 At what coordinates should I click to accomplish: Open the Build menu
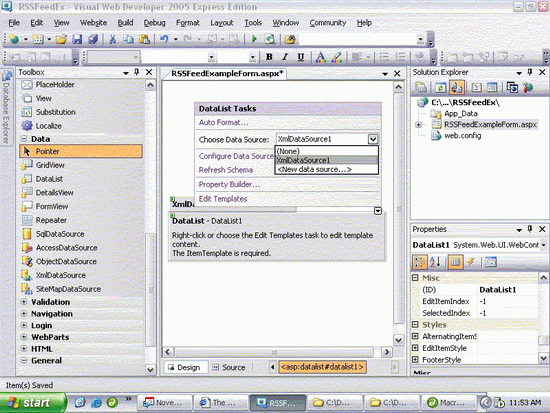(x=125, y=23)
